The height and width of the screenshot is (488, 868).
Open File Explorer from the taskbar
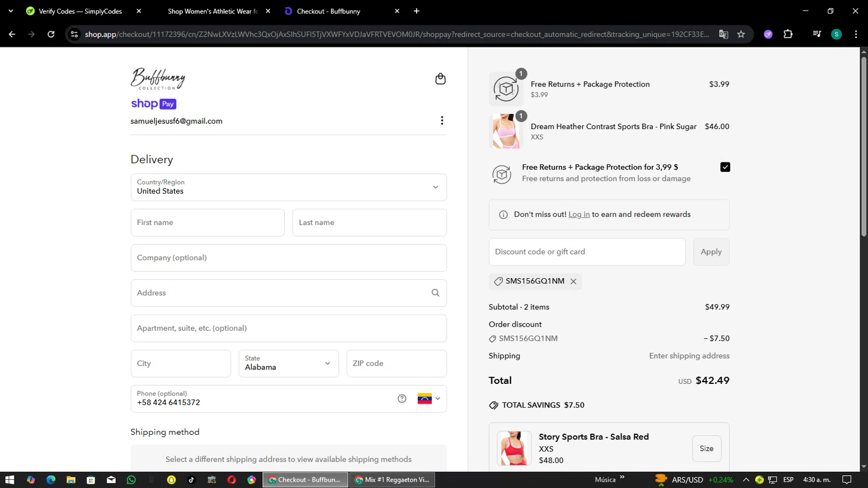pos(71,480)
